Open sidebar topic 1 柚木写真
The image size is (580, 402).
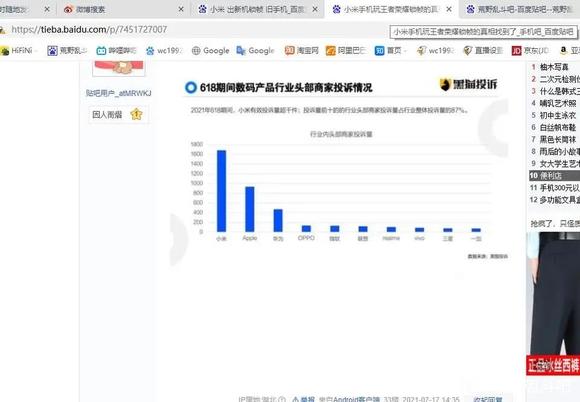click(554, 67)
